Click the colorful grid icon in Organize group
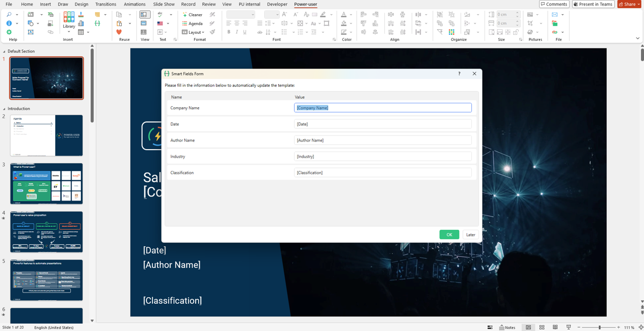The height and width of the screenshot is (331, 644). (x=451, y=32)
